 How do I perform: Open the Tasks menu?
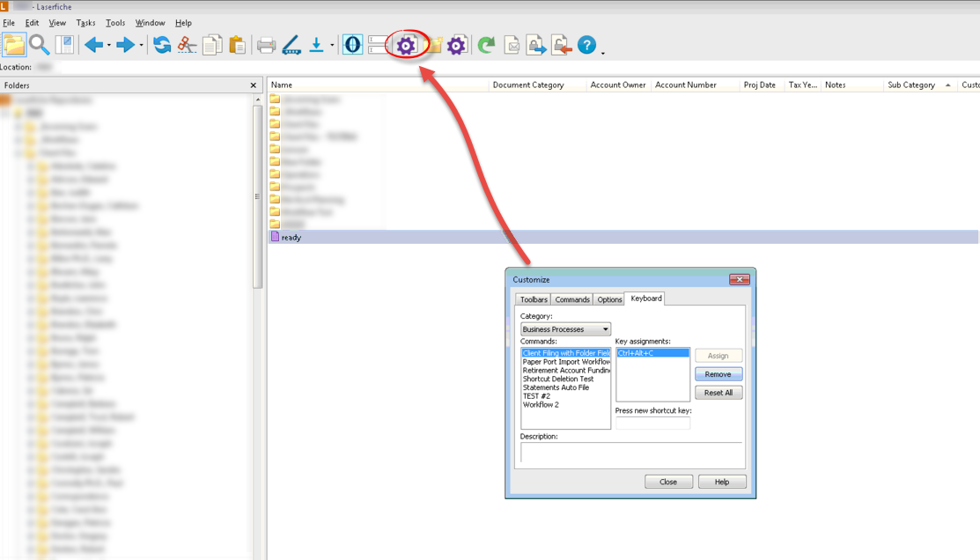85,23
